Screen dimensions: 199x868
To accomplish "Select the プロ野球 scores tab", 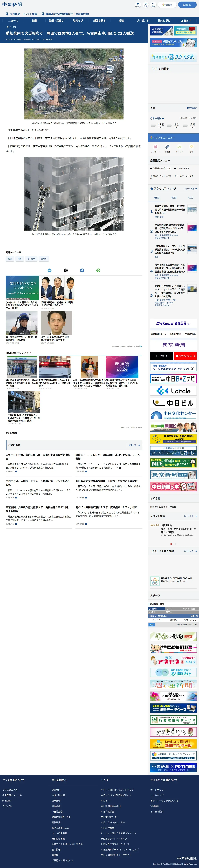I will tap(157, 608).
